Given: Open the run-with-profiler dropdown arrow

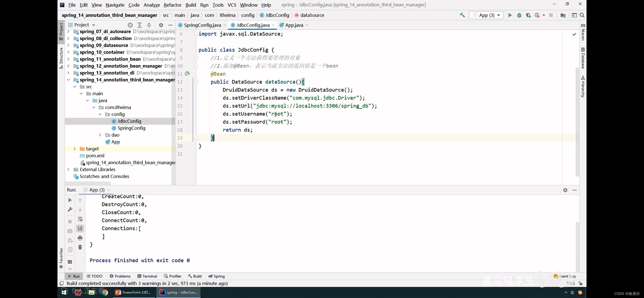Looking at the screenshot, I should tap(544, 15).
